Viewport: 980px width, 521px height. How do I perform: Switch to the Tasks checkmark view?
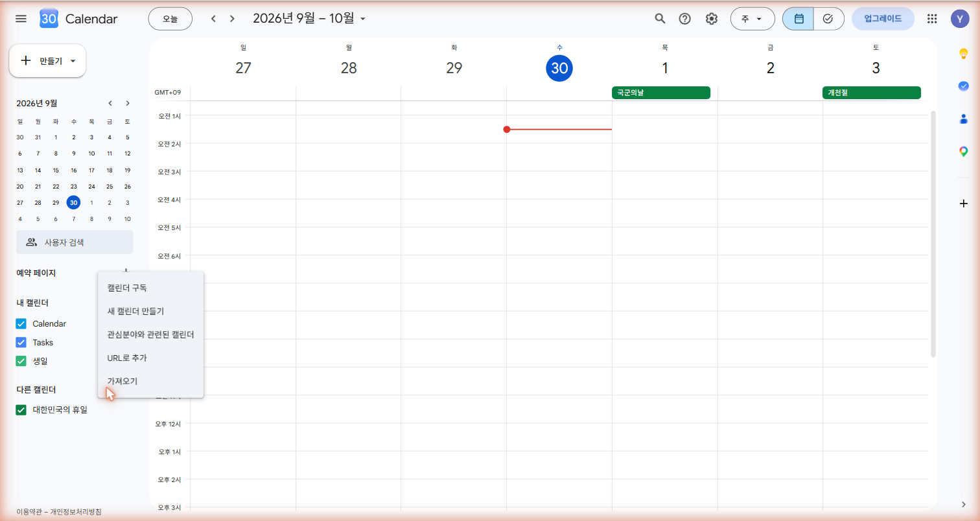click(x=828, y=19)
